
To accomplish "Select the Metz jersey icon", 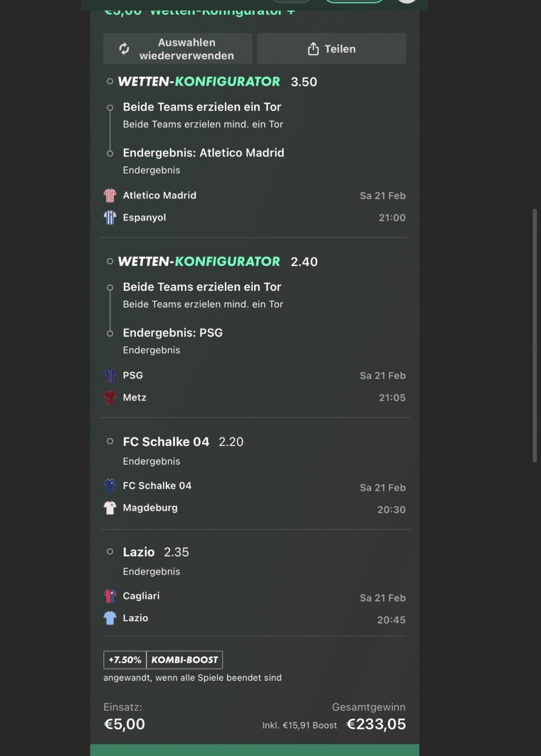I will [x=110, y=397].
